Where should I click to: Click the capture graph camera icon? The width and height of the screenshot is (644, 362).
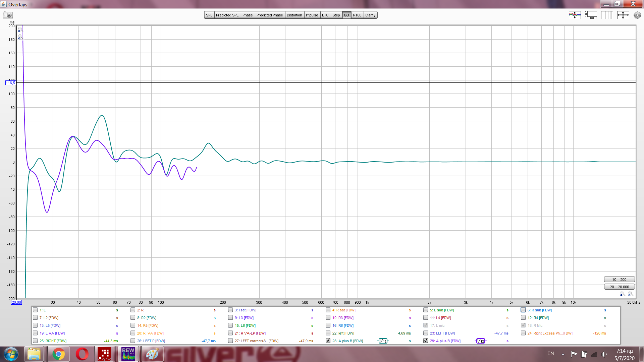[x=7, y=15]
